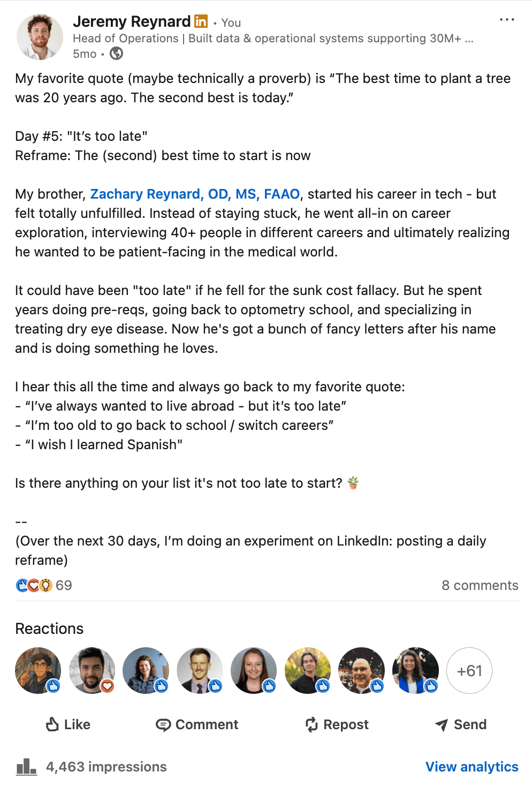Image resolution: width=532 pixels, height=787 pixels.
Task: Click the impressions bar chart icon
Action: 26,767
